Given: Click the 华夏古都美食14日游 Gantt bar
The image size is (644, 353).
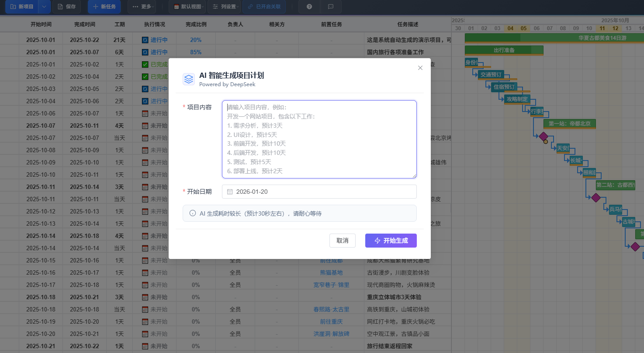Looking at the screenshot, I should click(x=554, y=38).
